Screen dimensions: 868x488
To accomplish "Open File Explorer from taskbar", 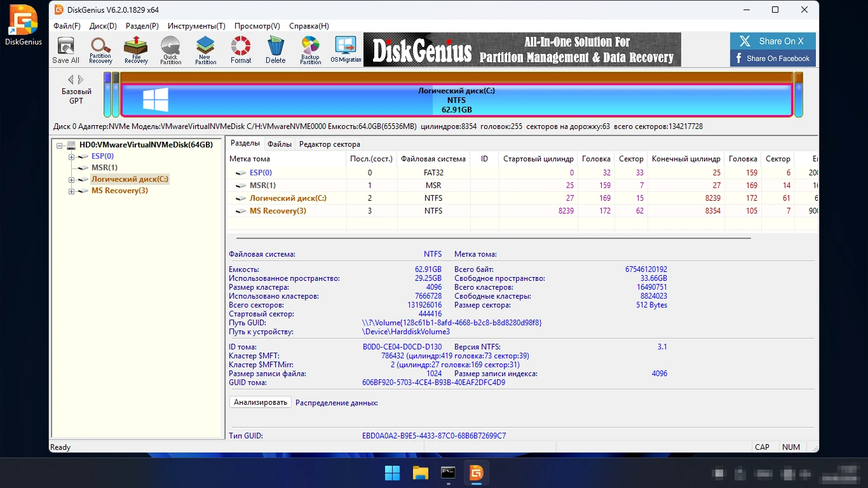I will (421, 473).
